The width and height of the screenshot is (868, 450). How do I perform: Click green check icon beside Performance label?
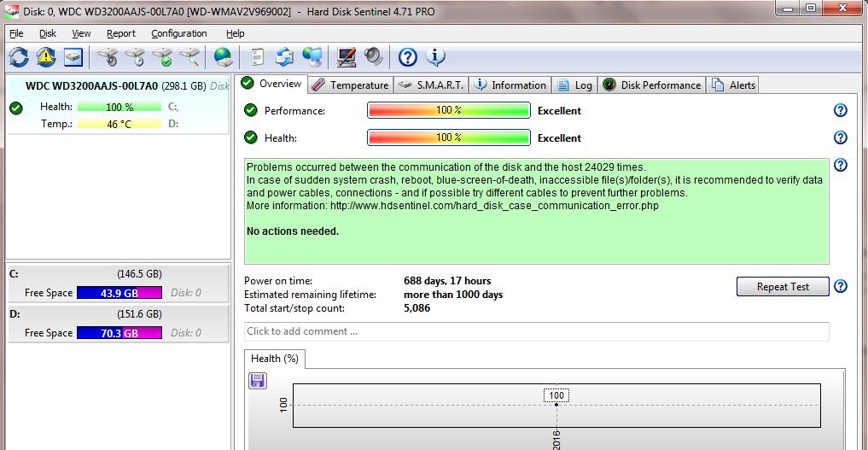[x=251, y=110]
